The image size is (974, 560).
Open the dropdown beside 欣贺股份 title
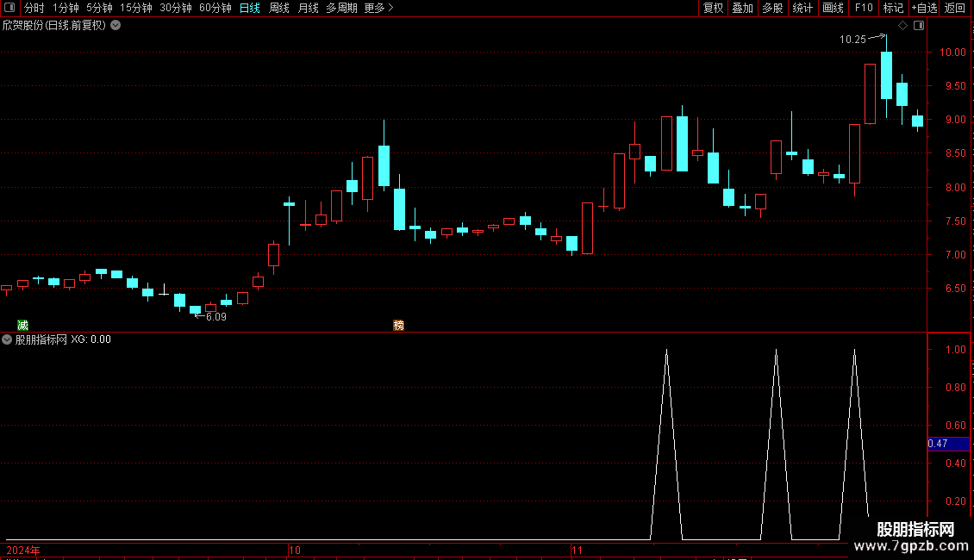(x=116, y=26)
